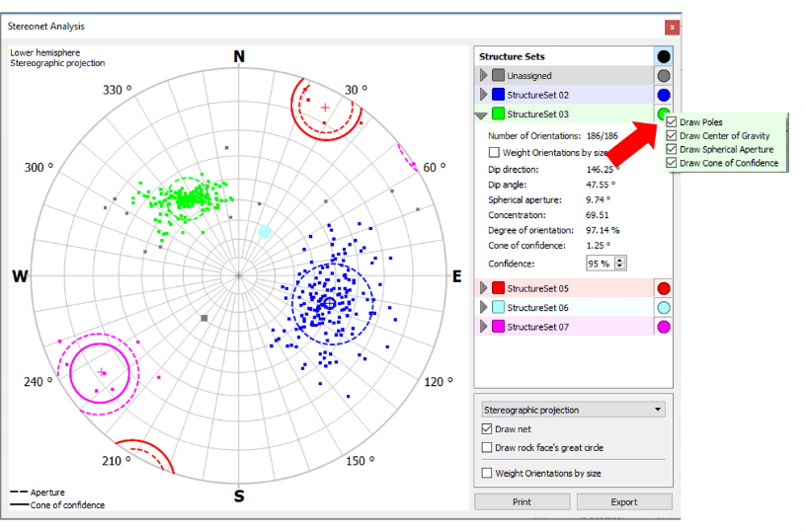Expand StructureSet 07 details
804x532 pixels.
pos(483,327)
